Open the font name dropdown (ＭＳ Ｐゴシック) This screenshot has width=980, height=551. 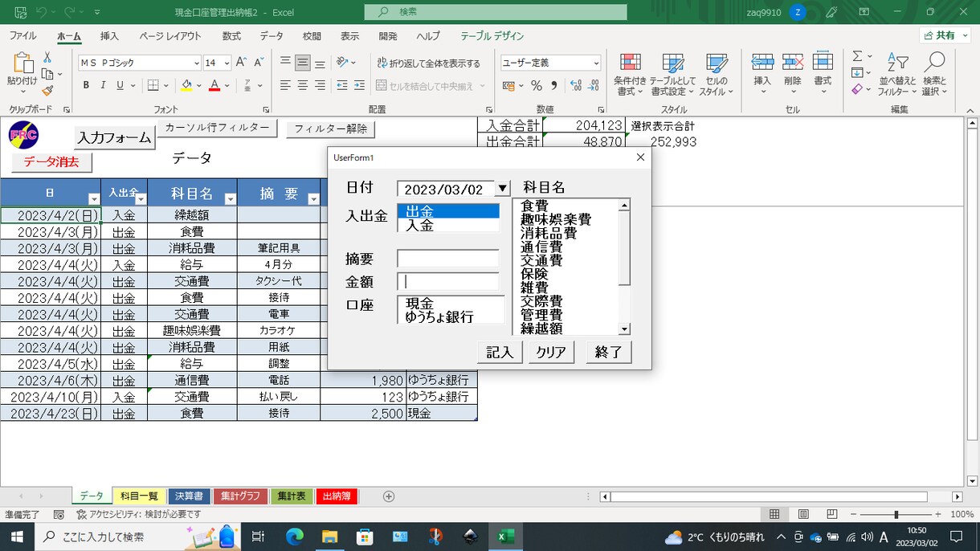[x=197, y=63]
